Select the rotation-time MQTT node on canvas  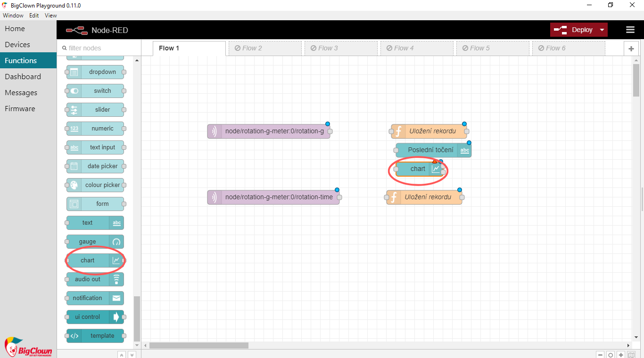pos(273,197)
